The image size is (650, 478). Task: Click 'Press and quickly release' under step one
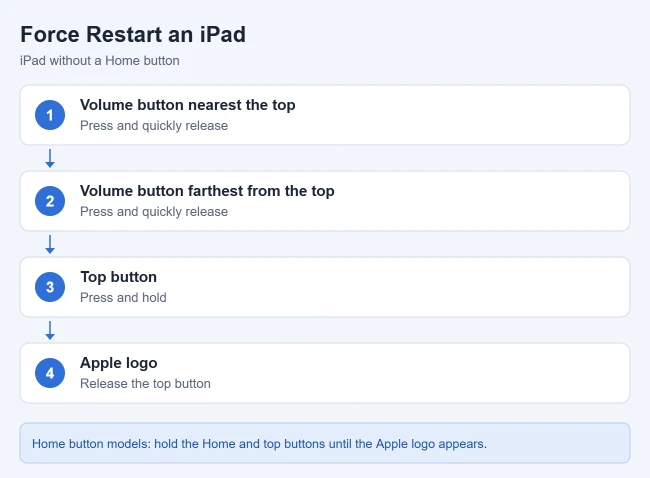(154, 126)
